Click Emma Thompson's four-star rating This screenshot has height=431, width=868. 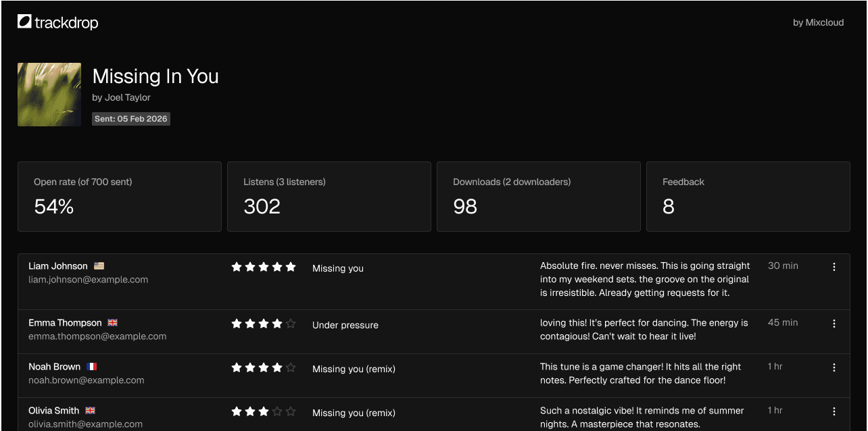tap(264, 324)
